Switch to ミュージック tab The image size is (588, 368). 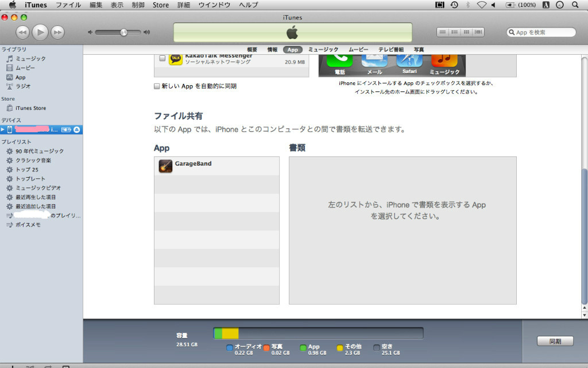(323, 49)
